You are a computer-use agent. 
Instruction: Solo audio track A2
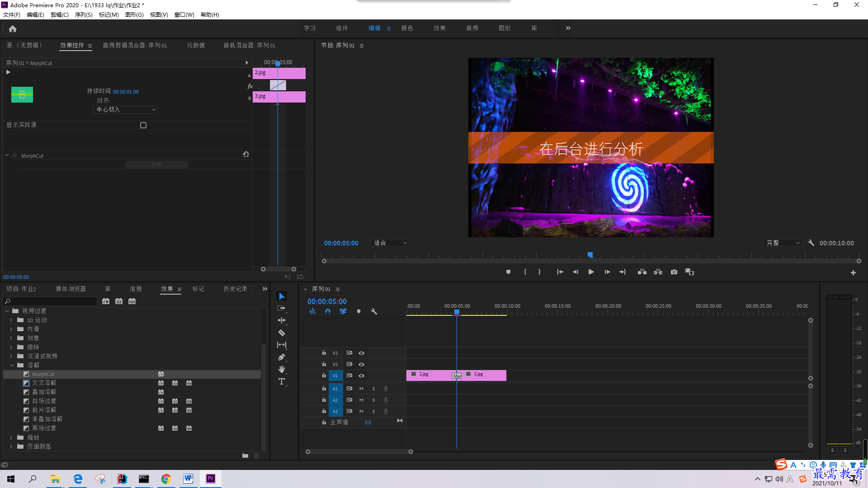tap(373, 400)
